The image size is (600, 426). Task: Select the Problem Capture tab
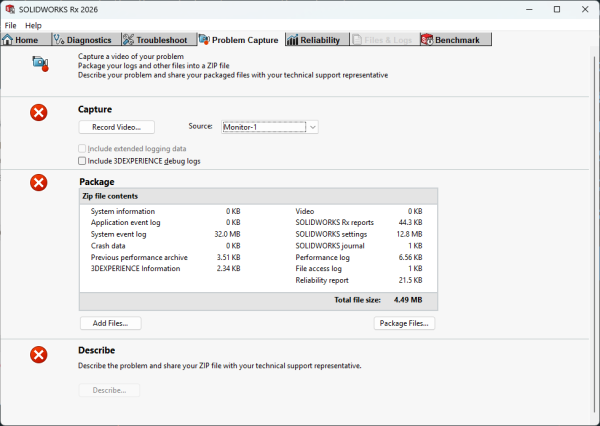point(241,40)
